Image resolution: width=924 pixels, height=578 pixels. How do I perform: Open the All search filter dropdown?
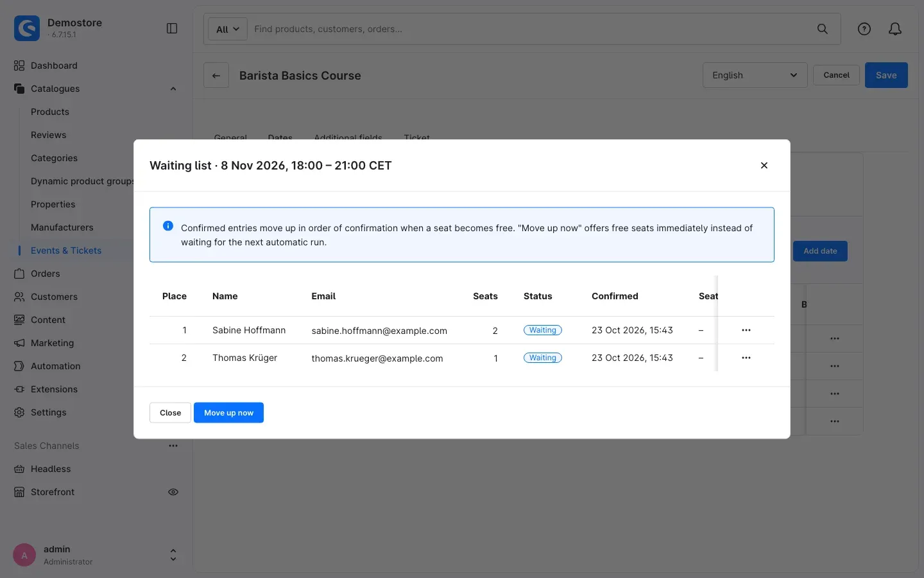coord(228,29)
